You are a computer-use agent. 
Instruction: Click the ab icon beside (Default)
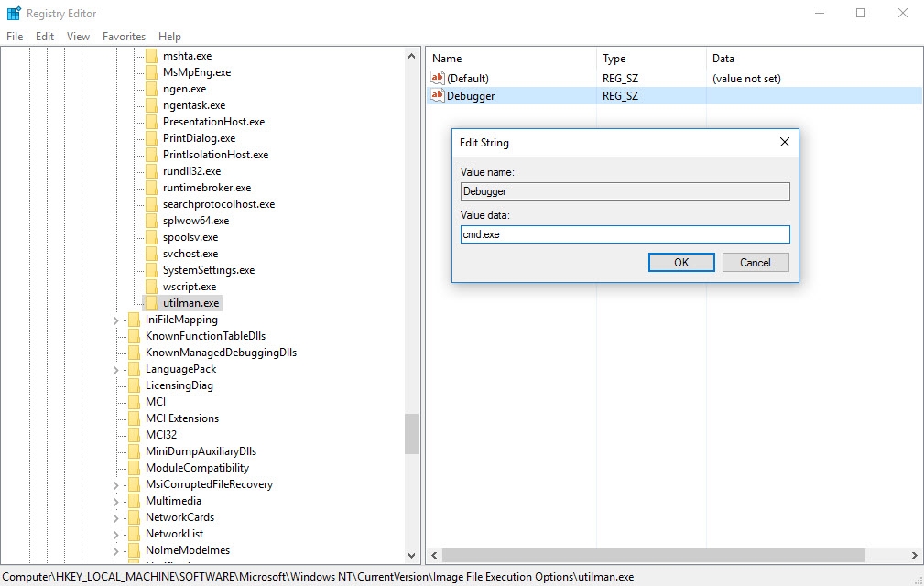point(438,79)
